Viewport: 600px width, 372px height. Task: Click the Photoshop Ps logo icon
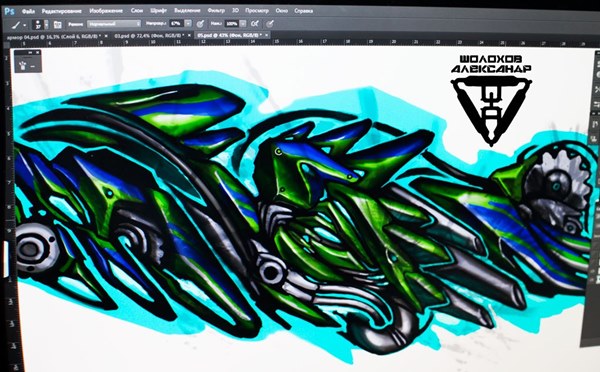pos(10,11)
